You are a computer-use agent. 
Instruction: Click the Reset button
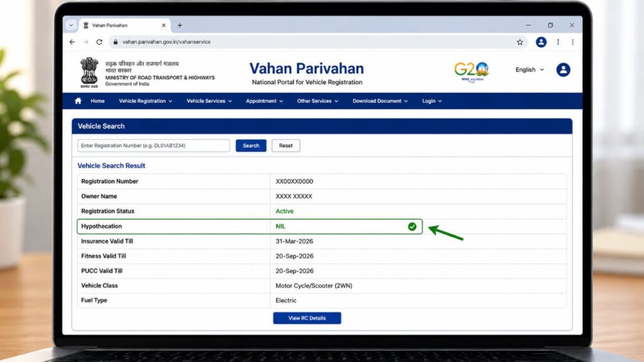(x=286, y=146)
